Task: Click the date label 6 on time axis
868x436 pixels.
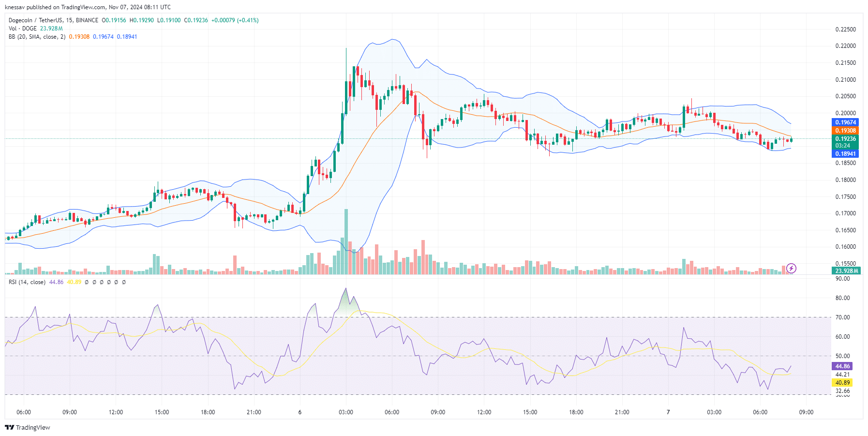Action: pos(300,412)
